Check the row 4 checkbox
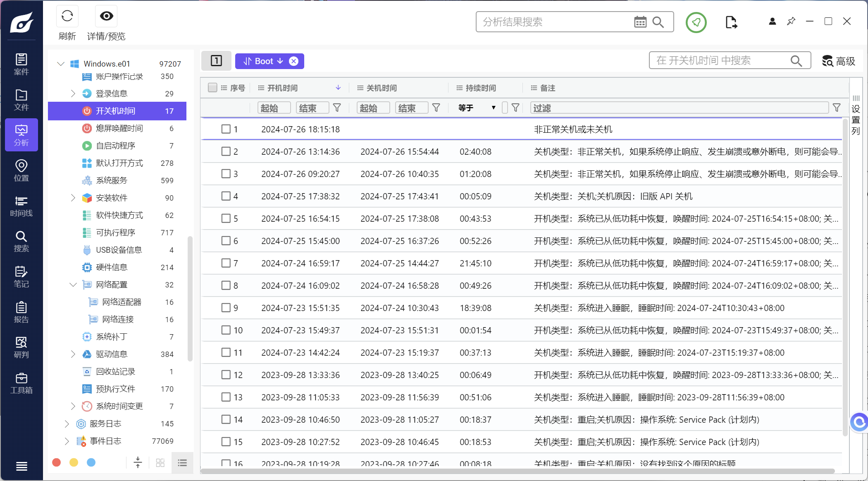The height and width of the screenshot is (481, 868). pyautogui.click(x=226, y=196)
